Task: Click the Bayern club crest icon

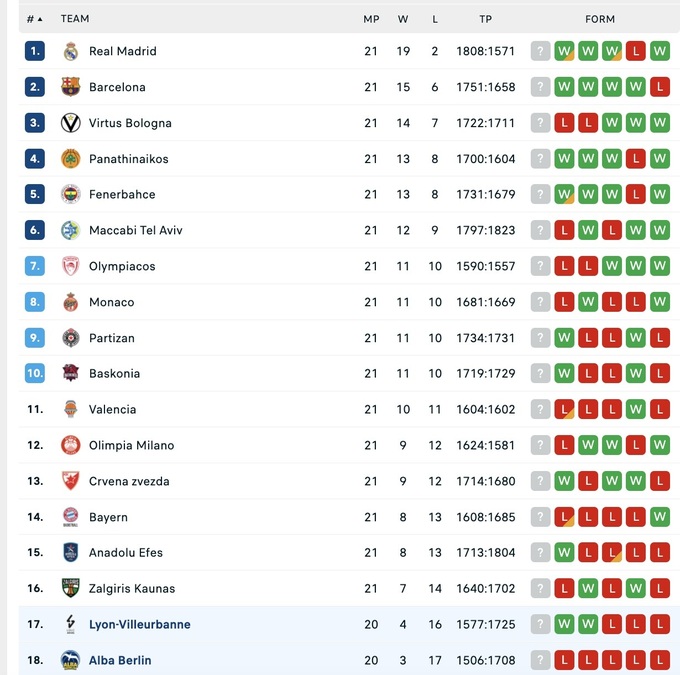Action: click(71, 517)
